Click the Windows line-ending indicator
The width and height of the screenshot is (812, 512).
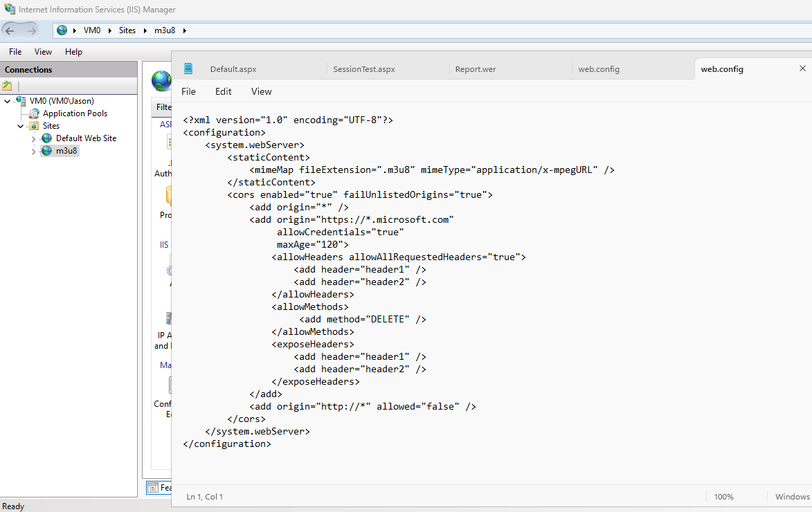coord(793,497)
